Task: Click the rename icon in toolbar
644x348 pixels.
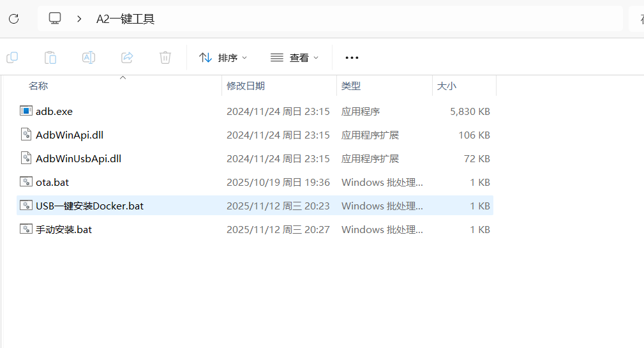Action: coord(89,57)
